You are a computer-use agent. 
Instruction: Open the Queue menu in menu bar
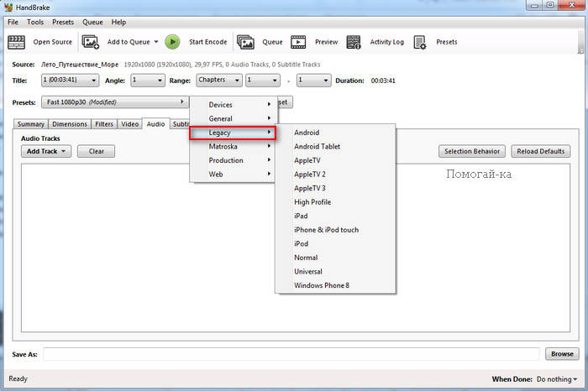(92, 22)
